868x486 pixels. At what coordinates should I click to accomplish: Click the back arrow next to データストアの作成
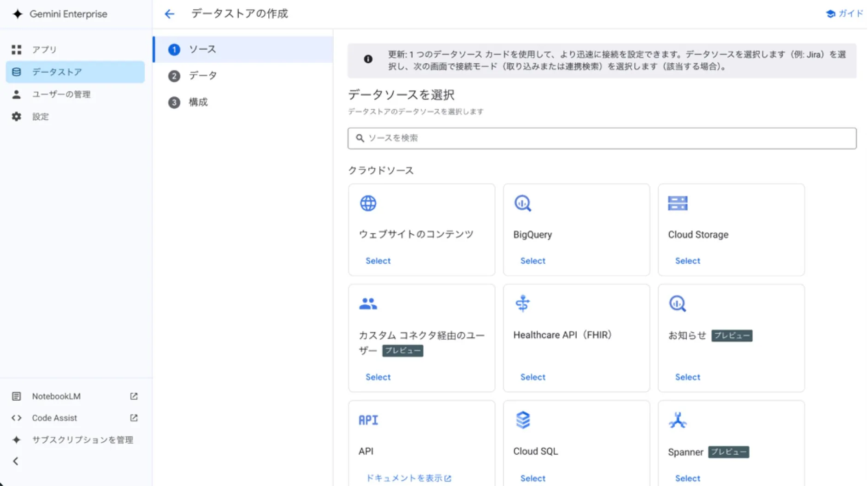[170, 14]
